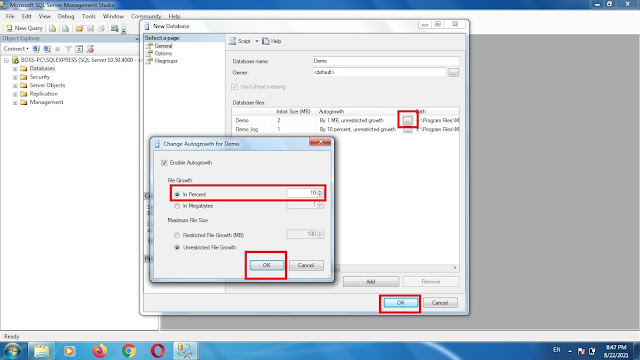640x360 pixels.
Task: Open the toolbar options overflow arrow
Action: (124, 30)
